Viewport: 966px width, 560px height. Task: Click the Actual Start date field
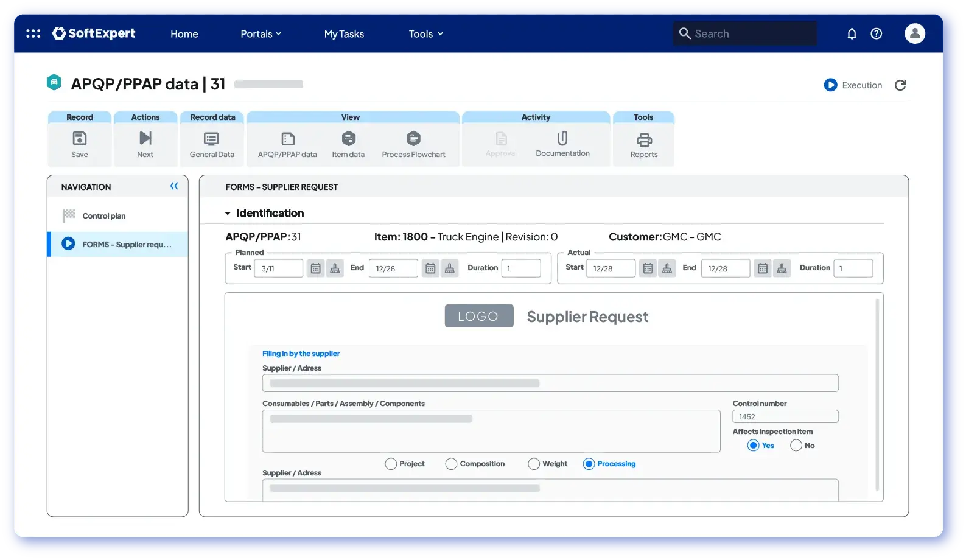click(x=611, y=268)
